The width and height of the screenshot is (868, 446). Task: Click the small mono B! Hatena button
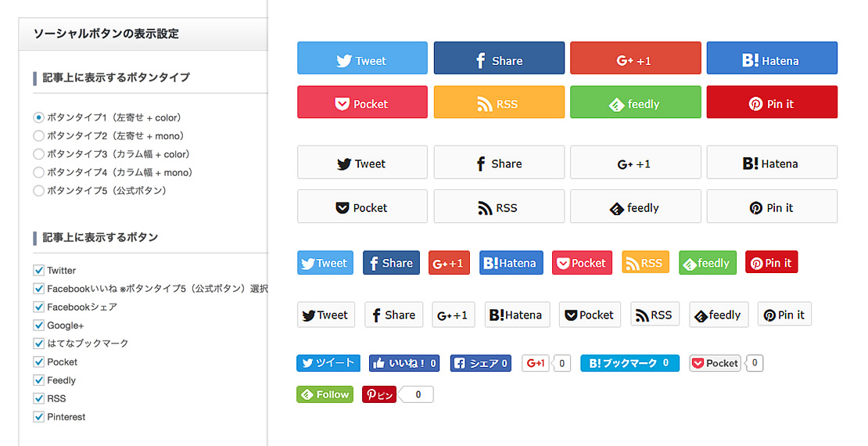click(x=518, y=315)
